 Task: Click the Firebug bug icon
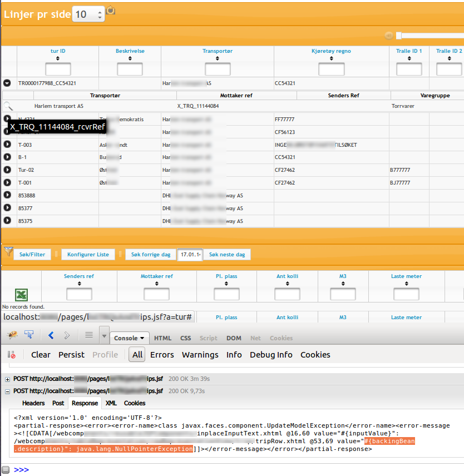click(13, 334)
